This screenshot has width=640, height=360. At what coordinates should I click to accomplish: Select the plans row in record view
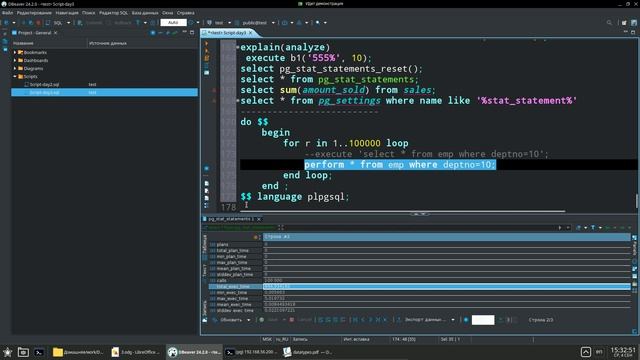click(x=420, y=244)
